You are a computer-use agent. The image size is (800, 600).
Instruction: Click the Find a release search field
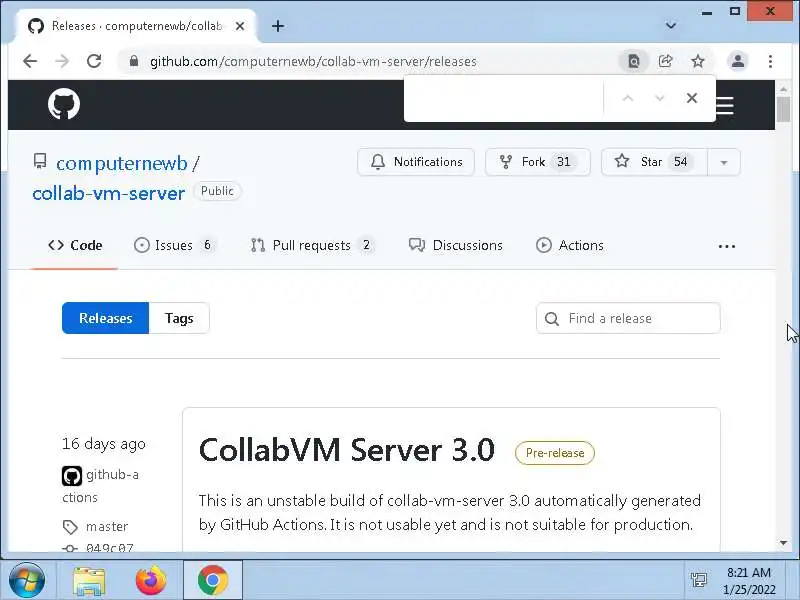pyautogui.click(x=628, y=318)
